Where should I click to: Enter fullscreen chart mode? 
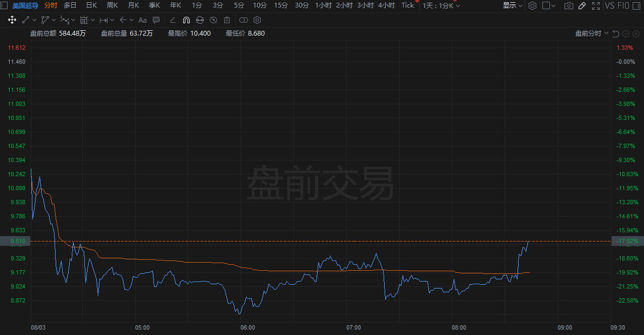[595, 5]
